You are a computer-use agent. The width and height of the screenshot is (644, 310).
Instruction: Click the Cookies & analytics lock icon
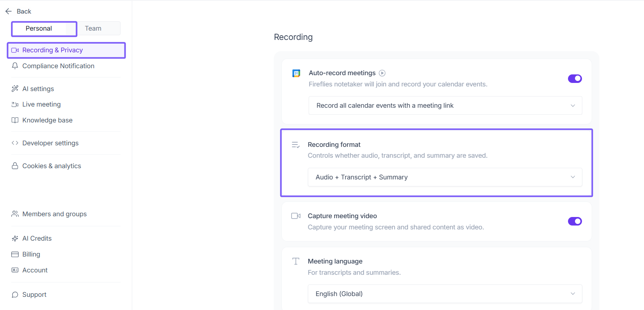pyautogui.click(x=15, y=166)
